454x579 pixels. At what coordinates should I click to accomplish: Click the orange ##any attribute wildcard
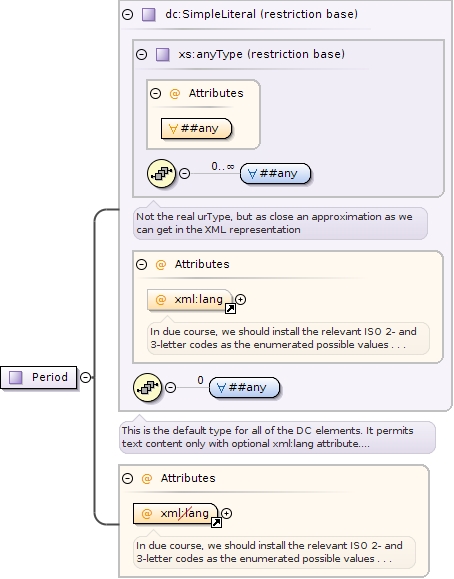196,129
